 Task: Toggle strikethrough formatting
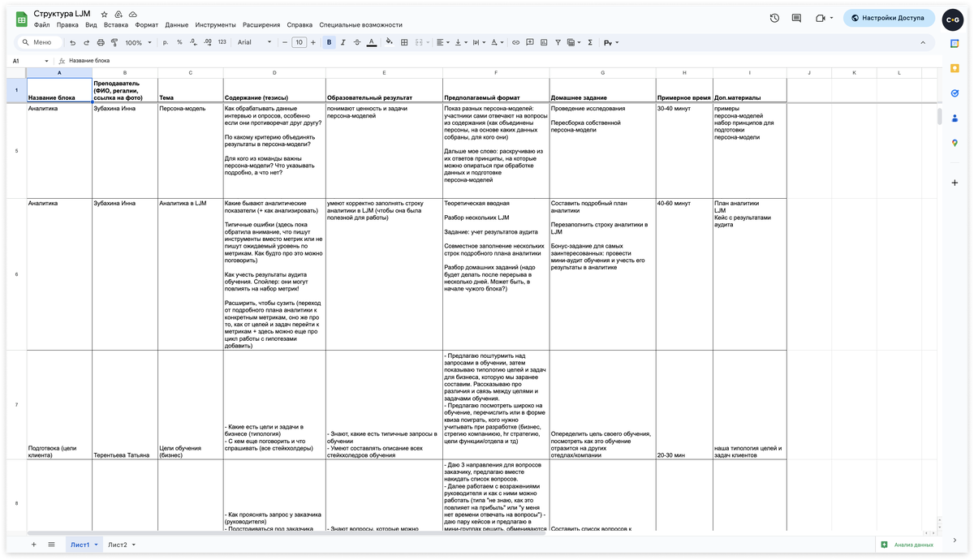coord(357,42)
